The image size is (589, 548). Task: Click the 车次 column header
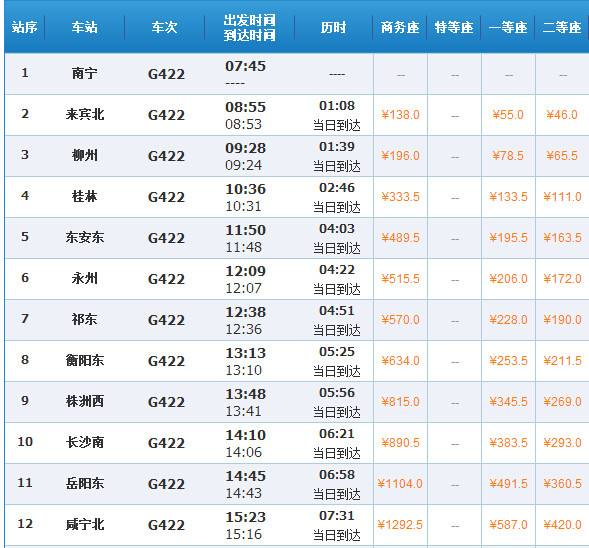164,27
